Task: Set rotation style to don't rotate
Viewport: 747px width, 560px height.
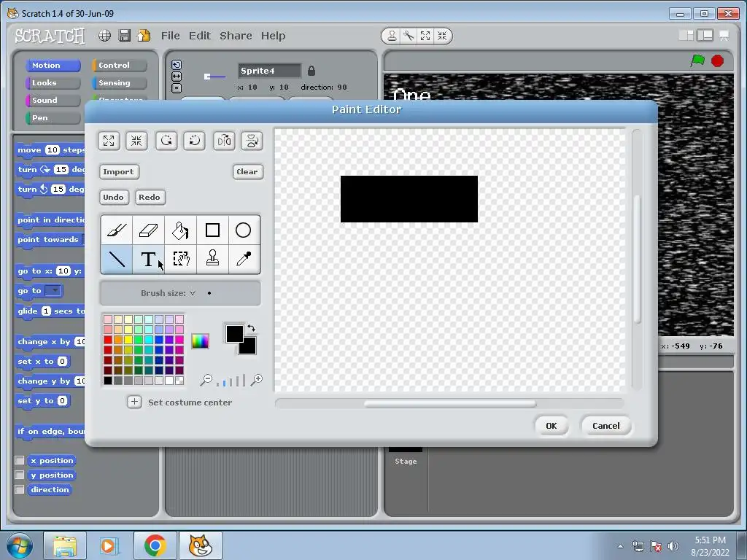Action: pos(177,88)
